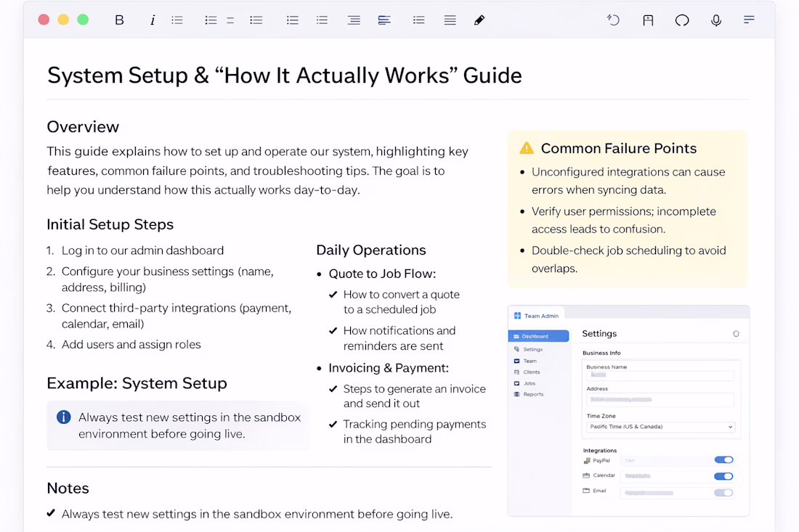
Task: Click the "Notes" heading
Action: (68, 488)
